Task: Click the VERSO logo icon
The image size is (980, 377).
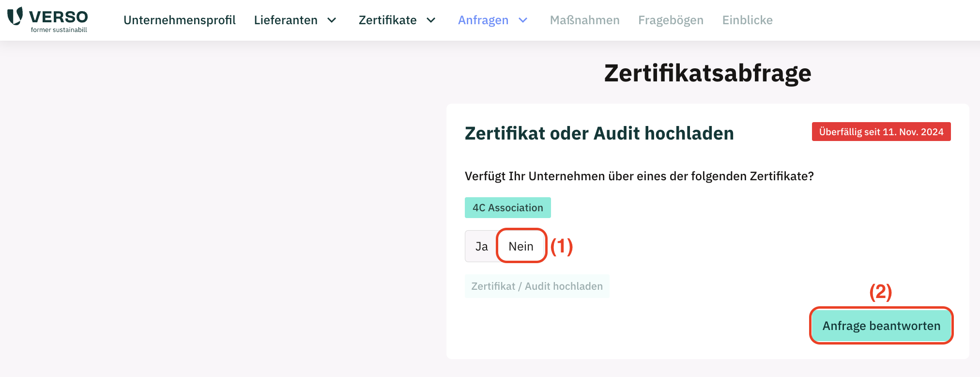Action: 15,16
